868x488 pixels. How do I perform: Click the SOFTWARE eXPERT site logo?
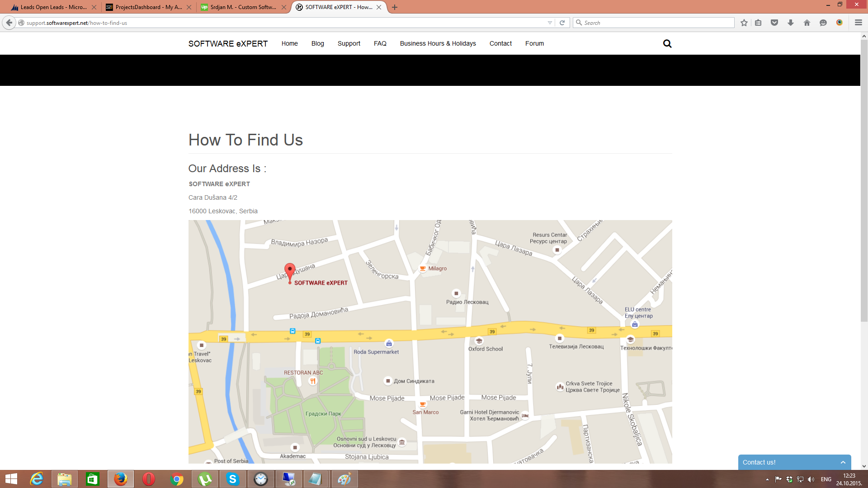tap(228, 43)
